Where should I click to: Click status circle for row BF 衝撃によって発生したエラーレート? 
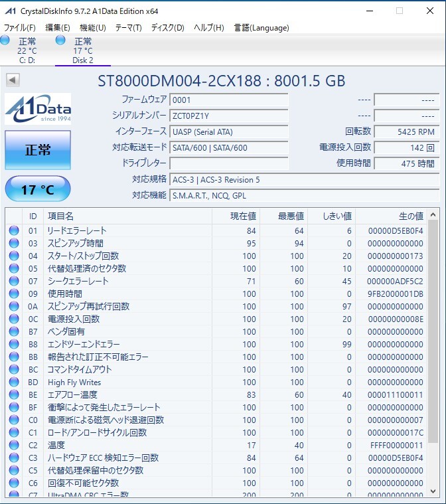click(14, 407)
